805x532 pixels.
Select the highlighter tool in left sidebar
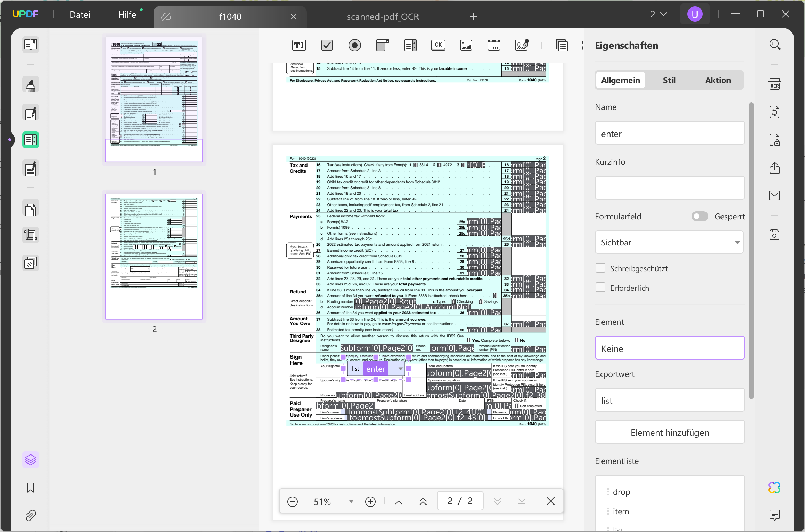point(30,84)
